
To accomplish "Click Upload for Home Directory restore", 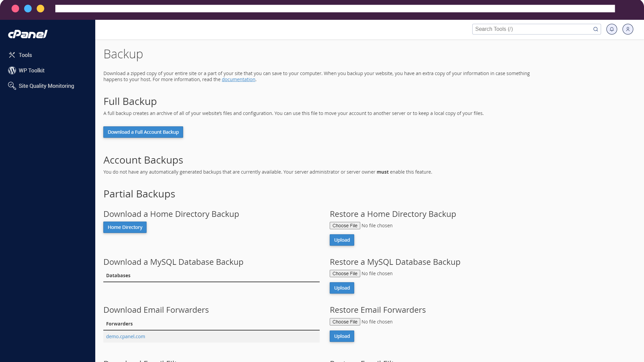I will (x=342, y=240).
